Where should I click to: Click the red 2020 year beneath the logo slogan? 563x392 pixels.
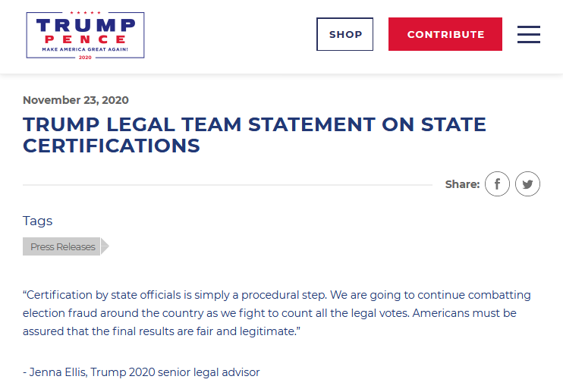(x=85, y=58)
